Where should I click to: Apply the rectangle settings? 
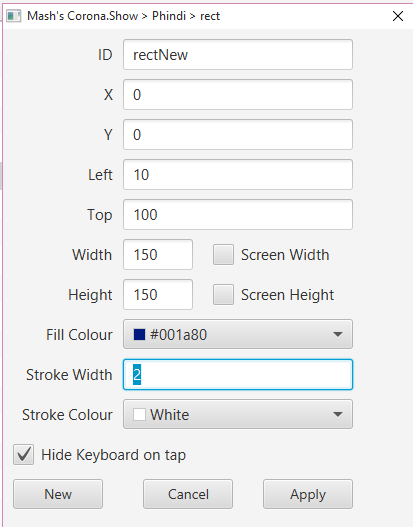(x=308, y=494)
